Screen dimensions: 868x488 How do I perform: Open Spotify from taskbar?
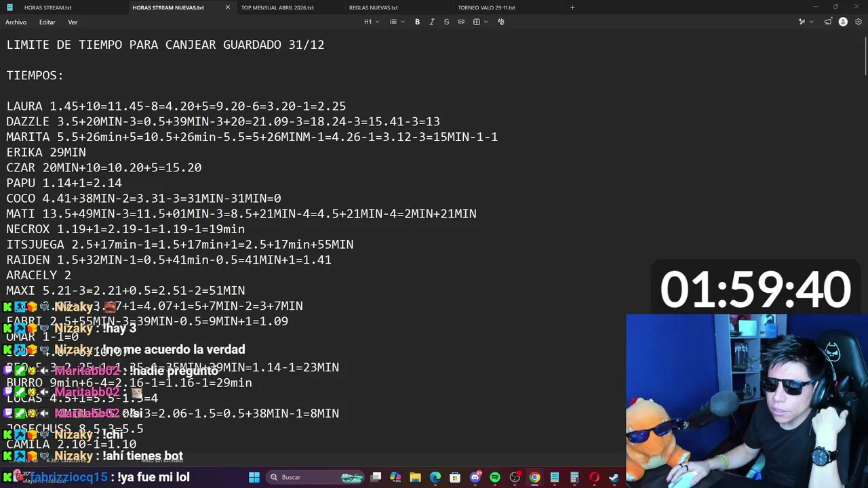pos(495,477)
